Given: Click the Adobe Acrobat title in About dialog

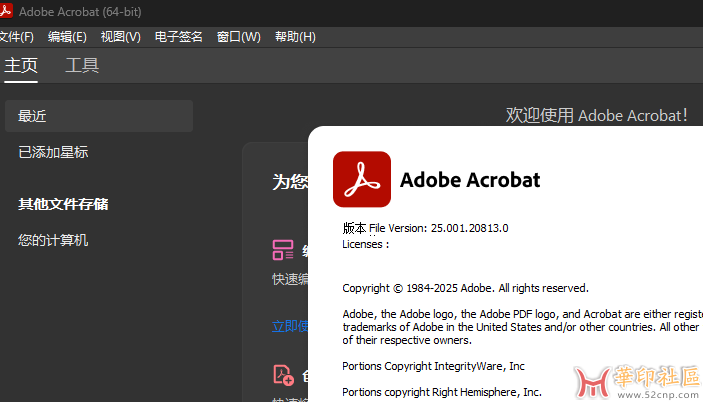Looking at the screenshot, I should (470, 180).
